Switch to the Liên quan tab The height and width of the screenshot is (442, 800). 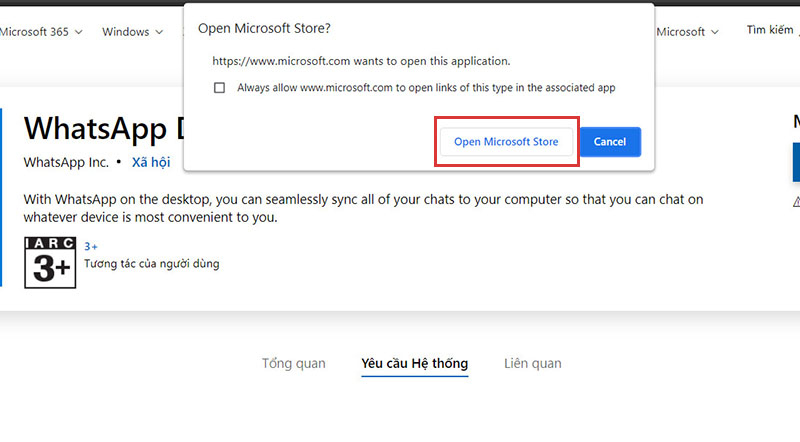click(533, 363)
